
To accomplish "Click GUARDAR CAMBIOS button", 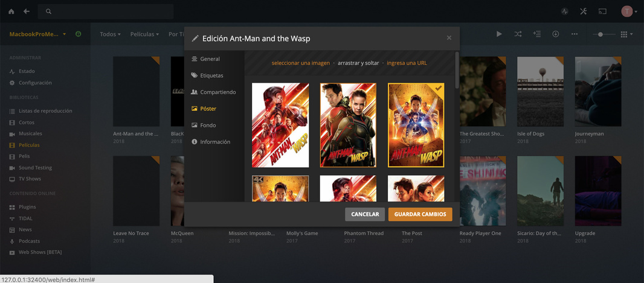I will [x=420, y=214].
